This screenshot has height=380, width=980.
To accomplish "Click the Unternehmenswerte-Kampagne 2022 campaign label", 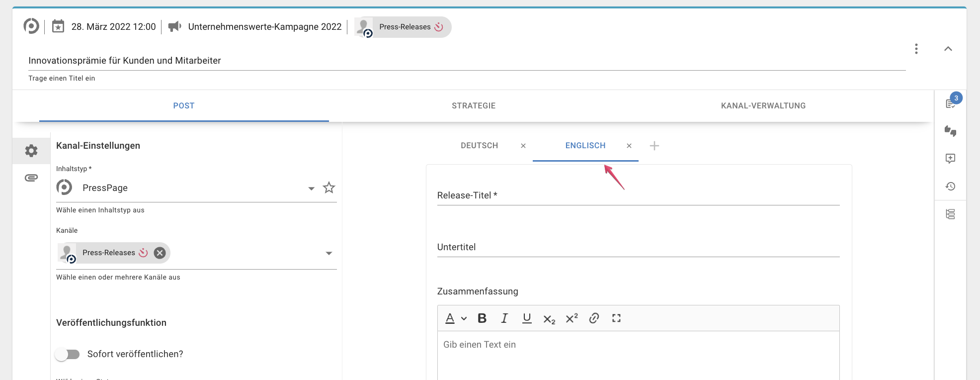I will pyautogui.click(x=265, y=27).
